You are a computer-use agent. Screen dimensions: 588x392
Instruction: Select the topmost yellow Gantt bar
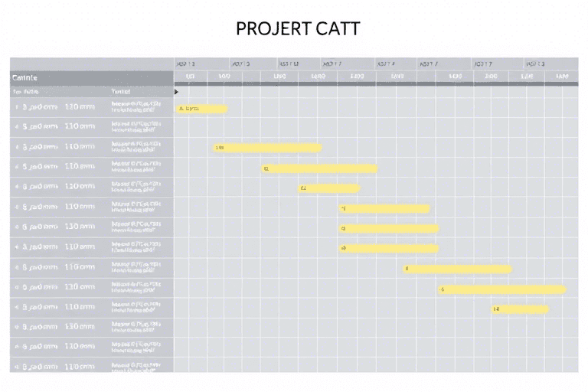tap(202, 109)
